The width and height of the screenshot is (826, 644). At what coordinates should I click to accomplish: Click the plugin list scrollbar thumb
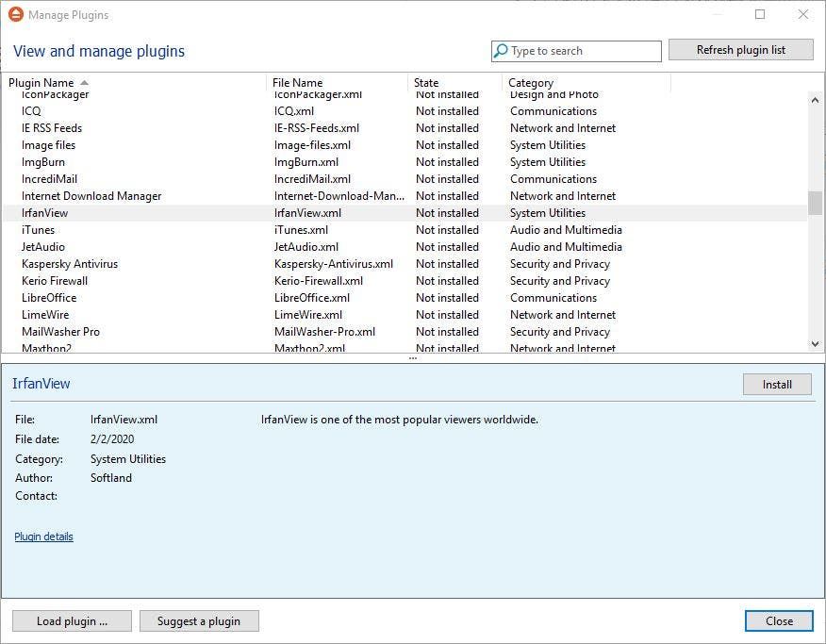[815, 204]
